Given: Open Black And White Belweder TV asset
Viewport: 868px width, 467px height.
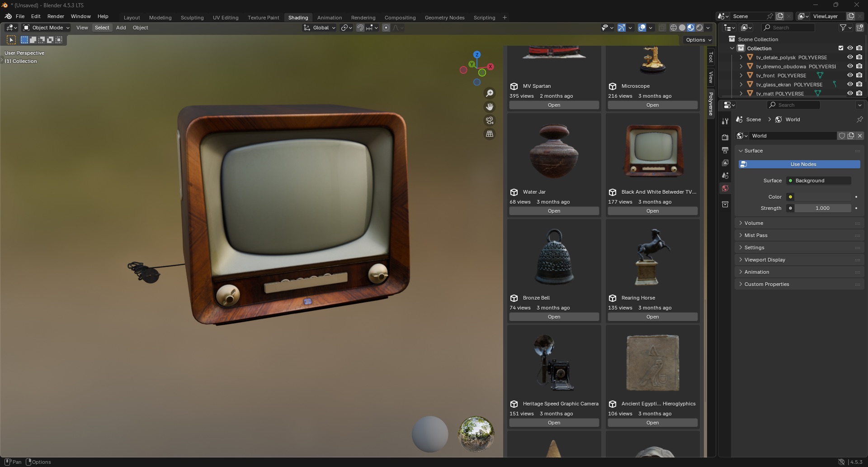Looking at the screenshot, I should tap(652, 211).
